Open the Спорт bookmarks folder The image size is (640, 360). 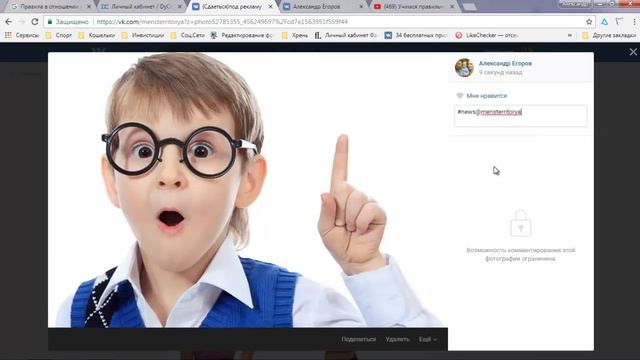59,36
